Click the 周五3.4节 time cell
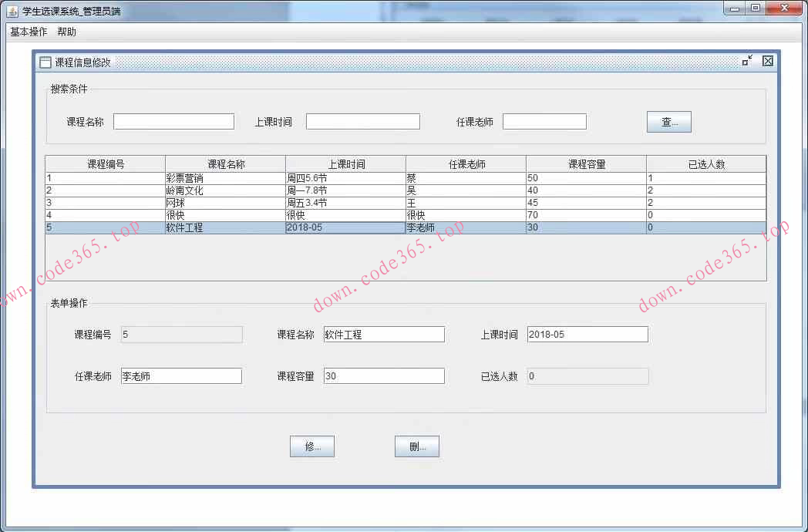This screenshot has height=532, width=808. (345, 203)
